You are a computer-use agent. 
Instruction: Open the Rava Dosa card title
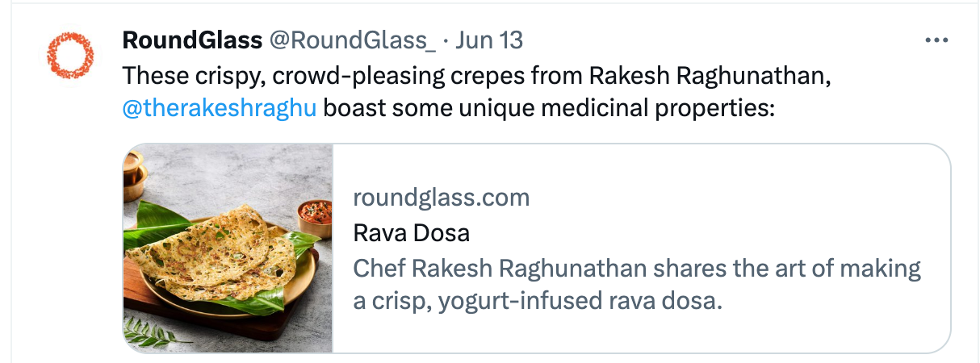[x=412, y=233]
